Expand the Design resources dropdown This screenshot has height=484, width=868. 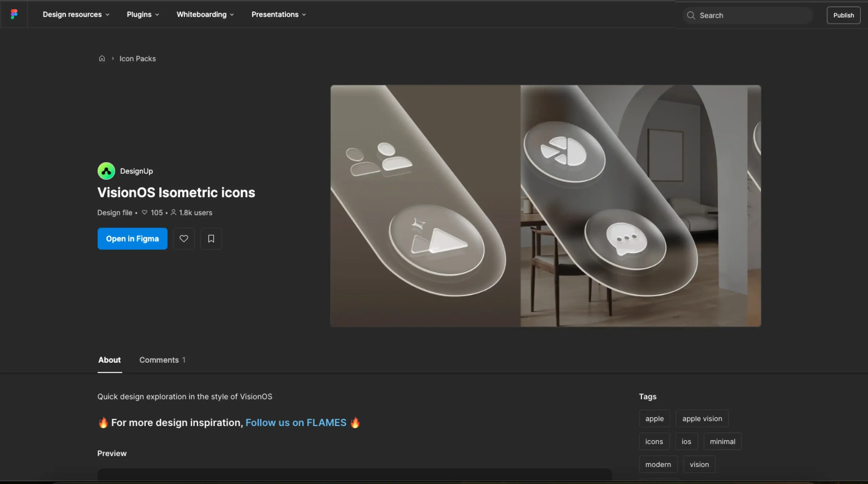(76, 14)
